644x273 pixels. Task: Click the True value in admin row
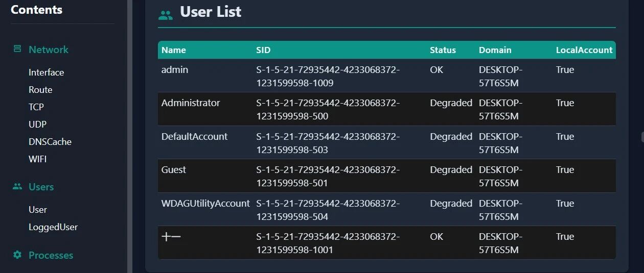pos(565,70)
